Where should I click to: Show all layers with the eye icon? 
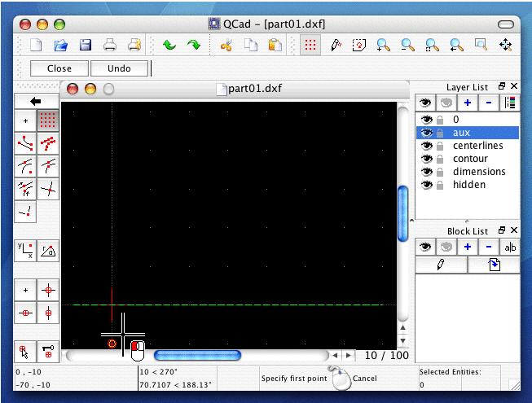click(x=425, y=103)
